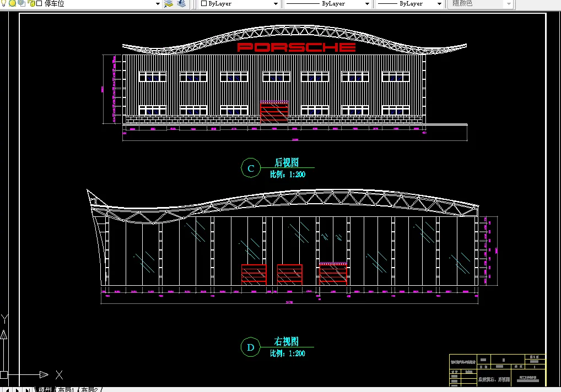Switch to the 布局1 layout tab
The height and width of the screenshot is (392, 561).
pos(66,389)
